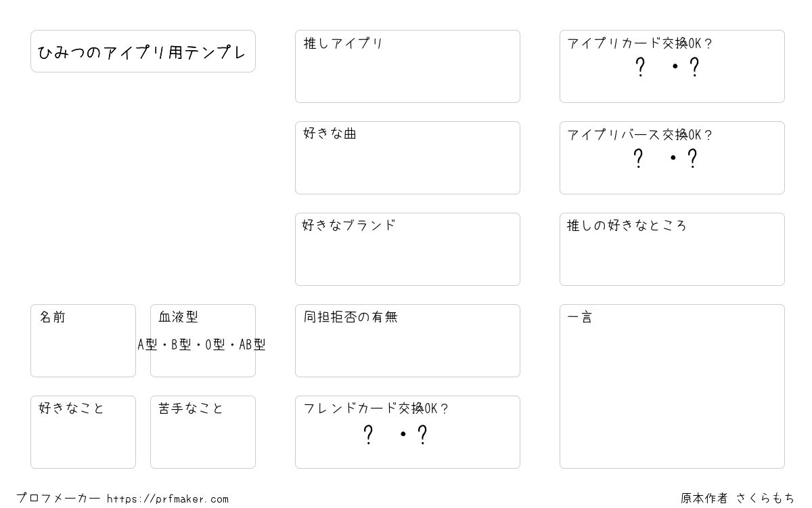Viewport: 812px width, 508px height.
Task: Choose first ? under アイプリバース交換OK
Action: point(637,159)
